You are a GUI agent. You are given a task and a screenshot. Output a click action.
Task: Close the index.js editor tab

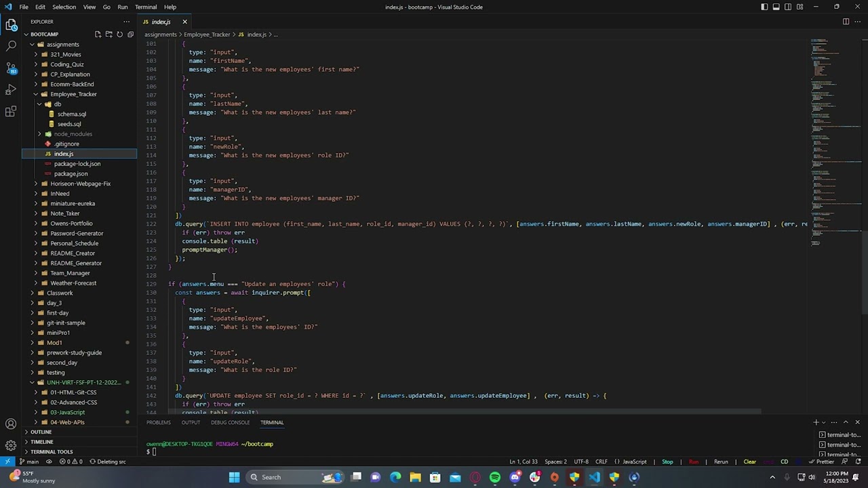(x=184, y=22)
